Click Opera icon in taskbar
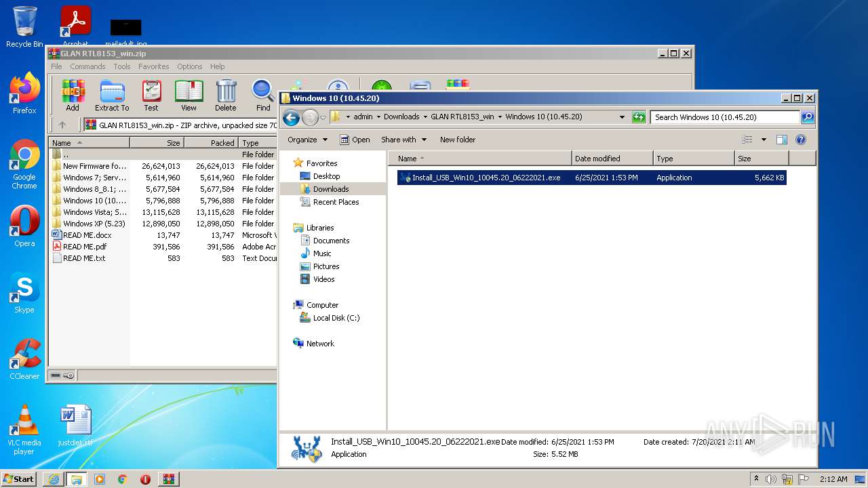Screen dimensions: 868x488 point(145,479)
